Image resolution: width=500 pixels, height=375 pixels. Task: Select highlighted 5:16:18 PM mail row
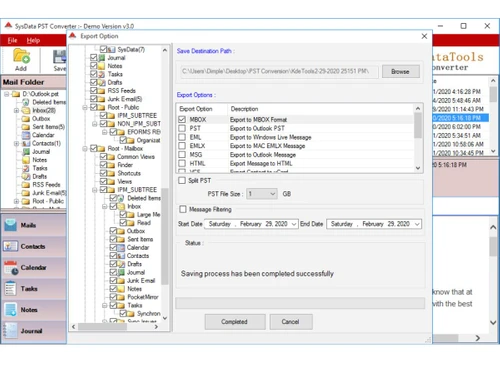coord(461,118)
